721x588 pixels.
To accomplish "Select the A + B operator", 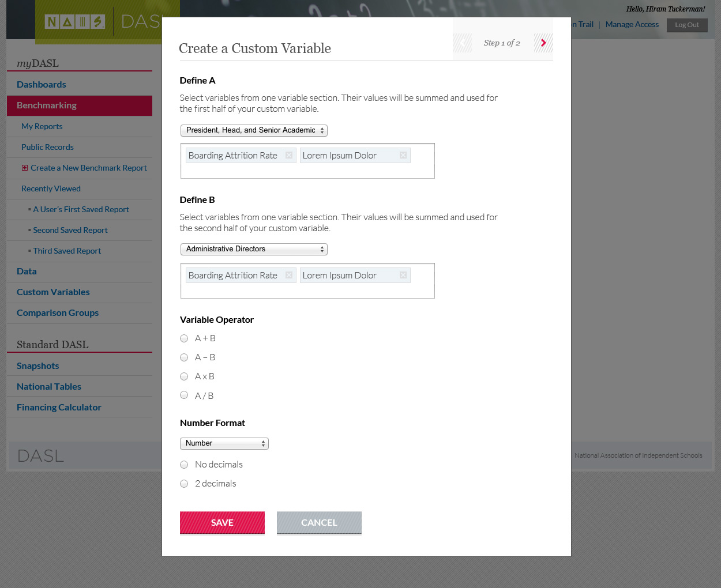I will tap(184, 338).
